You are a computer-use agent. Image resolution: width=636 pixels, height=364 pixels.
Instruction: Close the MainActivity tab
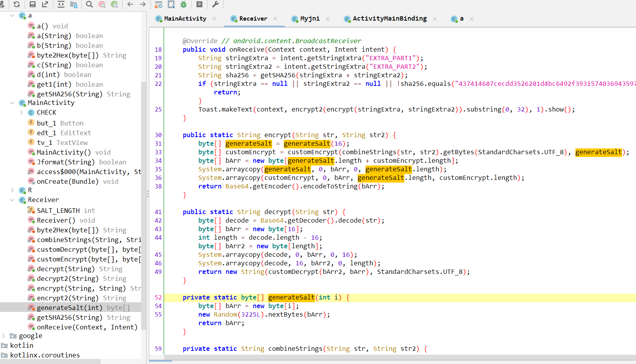point(214,19)
